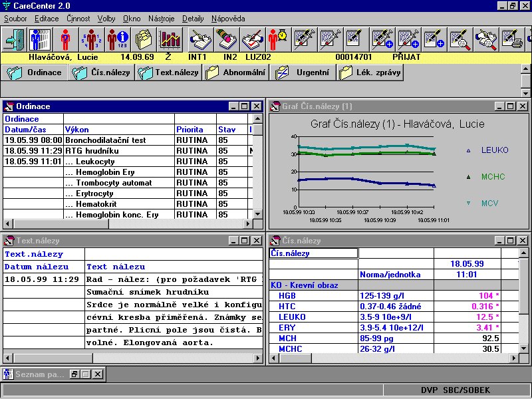Click patient name Hlaváčová, Lucie in yellow bar

click(x=63, y=57)
